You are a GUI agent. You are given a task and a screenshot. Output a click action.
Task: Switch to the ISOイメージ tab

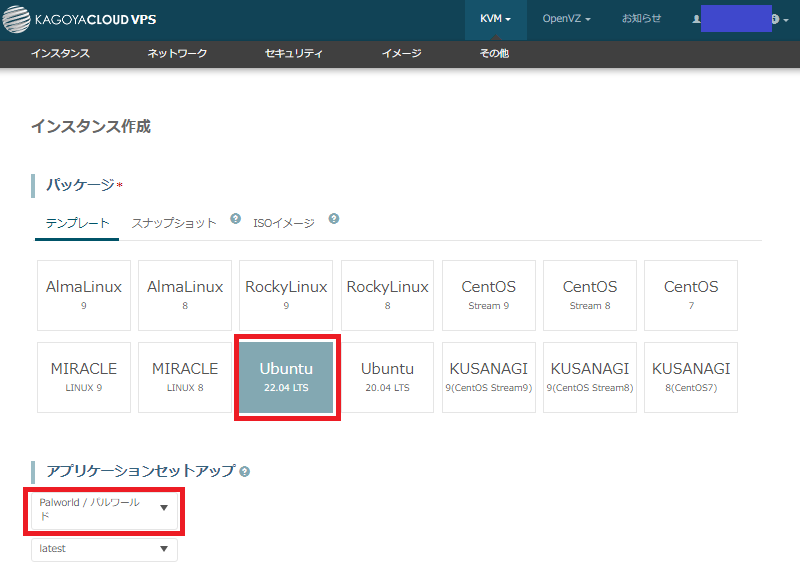(x=283, y=223)
